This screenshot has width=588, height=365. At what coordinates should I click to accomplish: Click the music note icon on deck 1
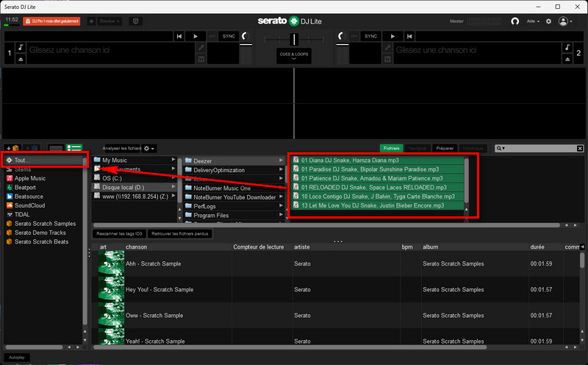click(21, 47)
